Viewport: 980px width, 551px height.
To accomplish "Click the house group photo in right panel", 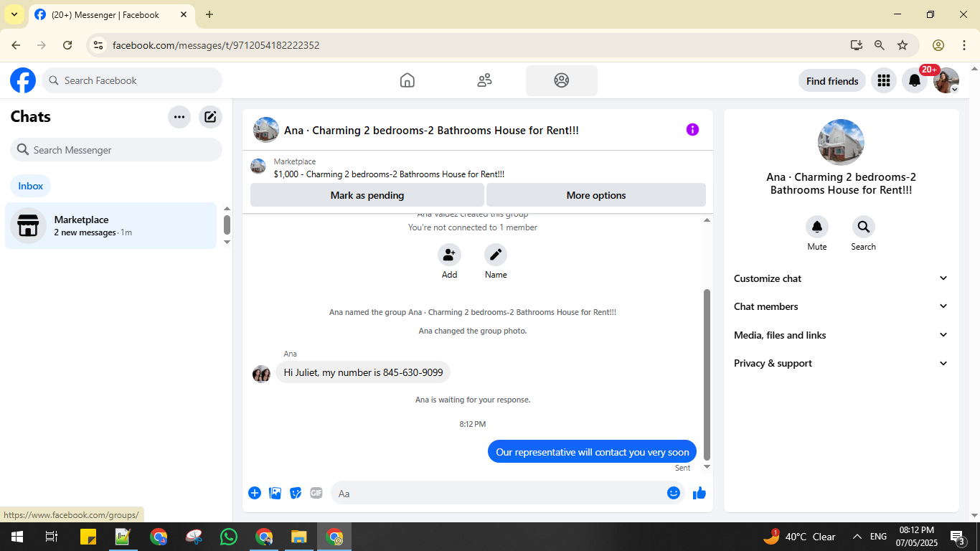I will tap(841, 142).
